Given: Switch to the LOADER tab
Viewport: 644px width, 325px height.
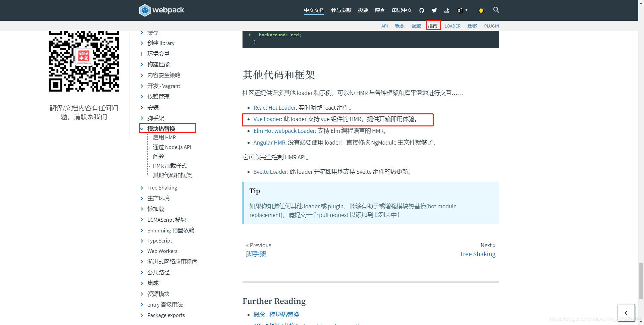Looking at the screenshot, I should coord(452,26).
